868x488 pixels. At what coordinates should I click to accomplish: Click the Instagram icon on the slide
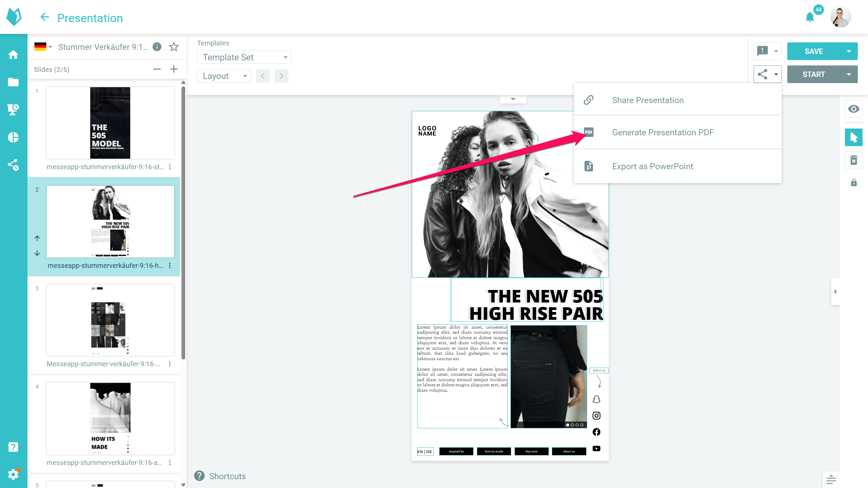(x=596, y=415)
